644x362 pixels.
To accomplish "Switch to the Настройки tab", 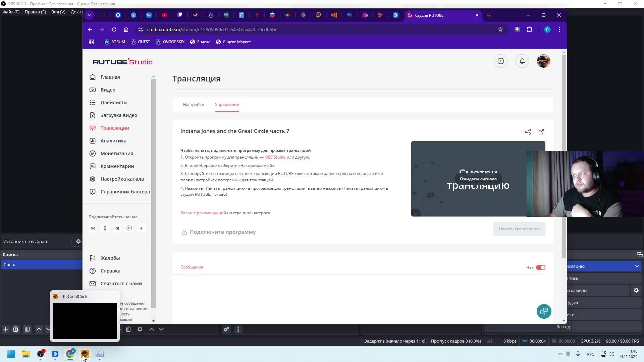I will [194, 105].
